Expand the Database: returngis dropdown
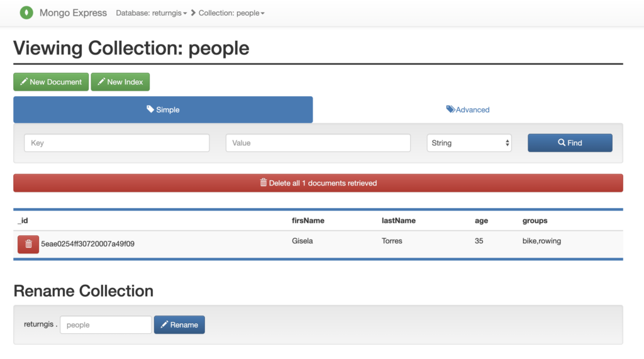Screen dimensions: 644x359 (151, 13)
